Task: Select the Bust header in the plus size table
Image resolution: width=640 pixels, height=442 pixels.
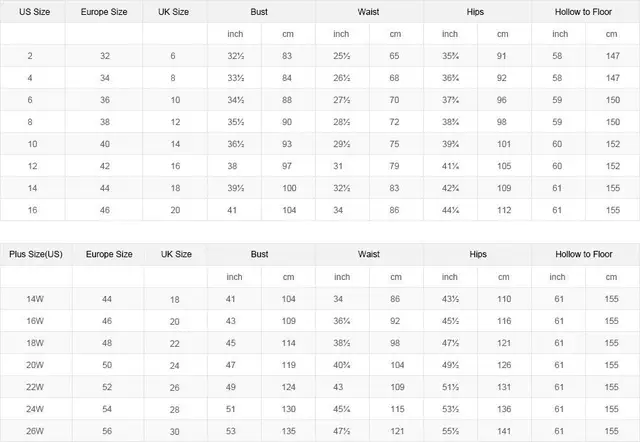Action: click(x=260, y=254)
